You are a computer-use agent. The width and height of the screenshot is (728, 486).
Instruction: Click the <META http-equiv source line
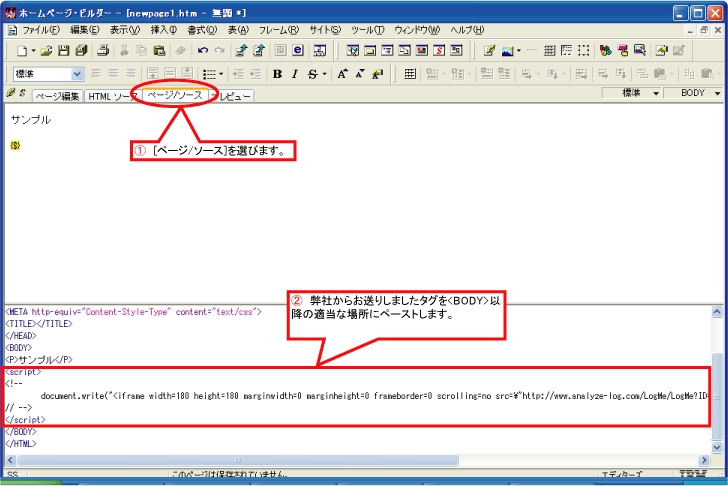pyautogui.click(x=134, y=312)
